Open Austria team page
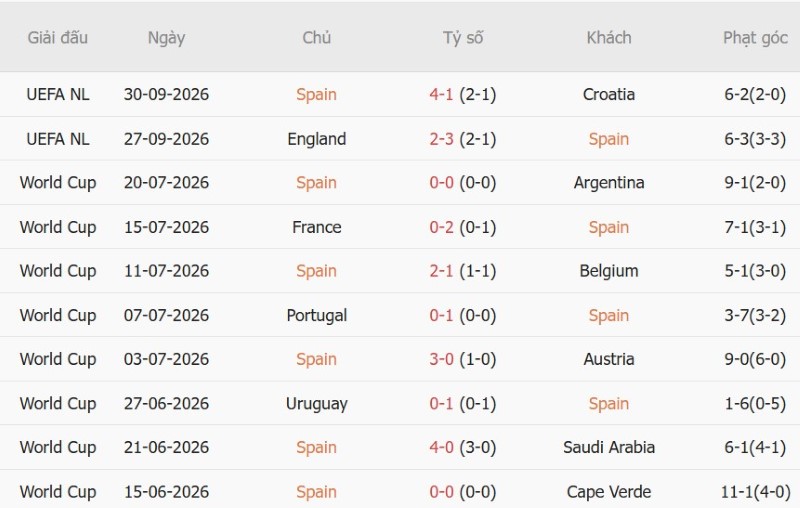The image size is (800, 508). pos(609,359)
